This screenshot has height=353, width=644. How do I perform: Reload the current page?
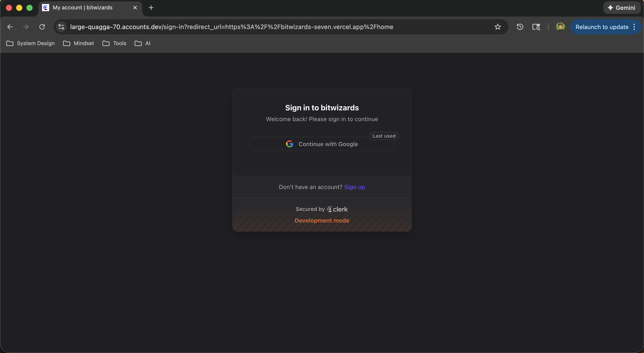tap(42, 27)
